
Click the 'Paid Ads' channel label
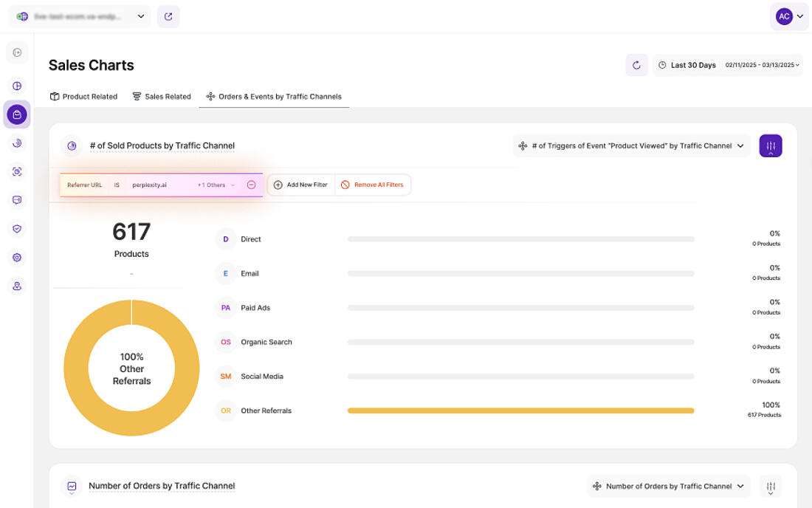[x=255, y=308]
